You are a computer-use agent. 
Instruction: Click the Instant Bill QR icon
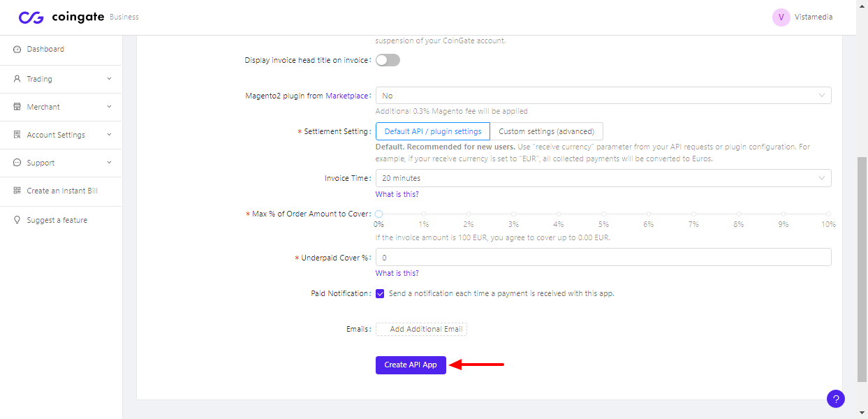pyautogui.click(x=17, y=191)
